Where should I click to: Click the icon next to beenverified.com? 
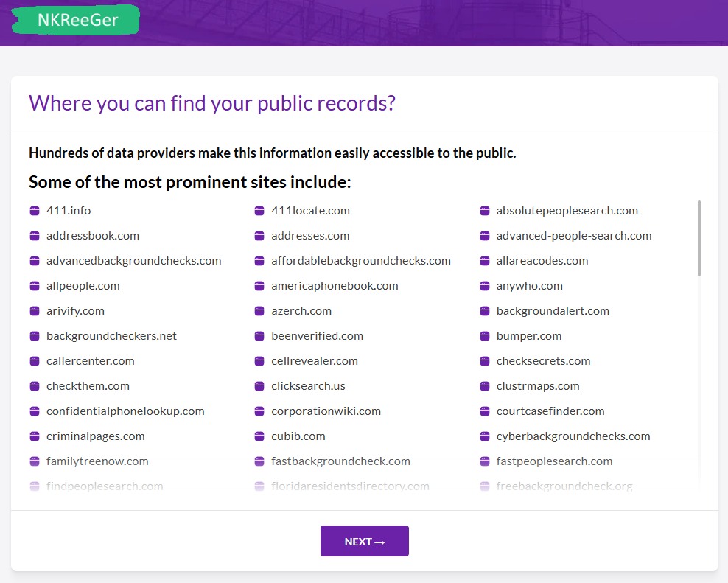pos(259,336)
